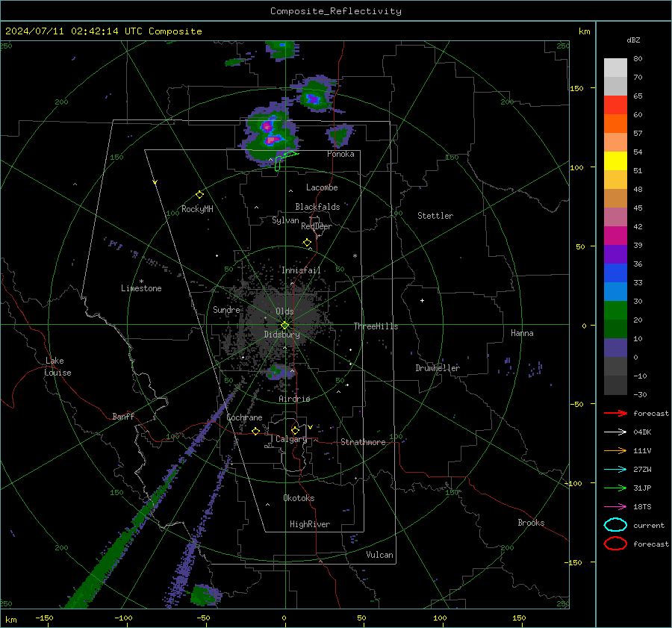Select the orange 57-60 dBZ swatch
The width and height of the screenshot is (672, 628).
click(615, 124)
